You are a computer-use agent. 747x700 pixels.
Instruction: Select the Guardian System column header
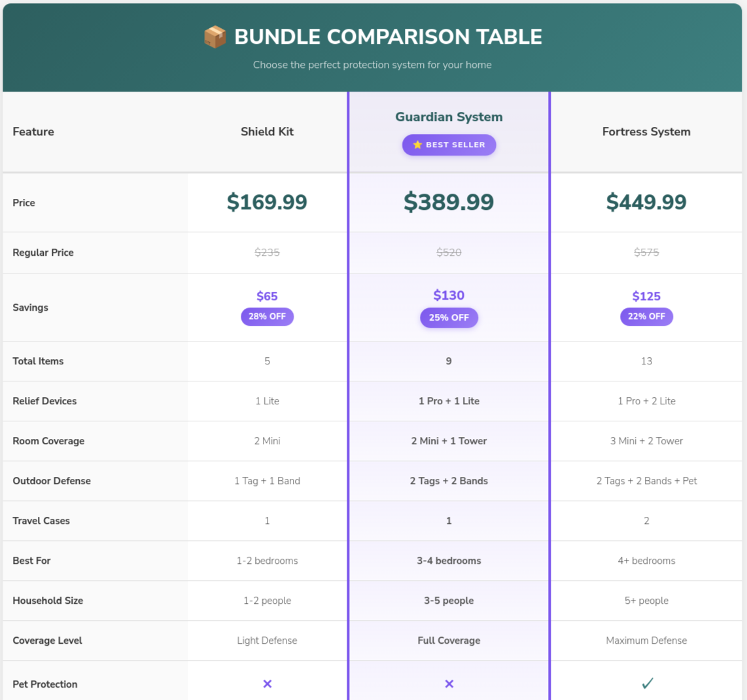pos(449,117)
